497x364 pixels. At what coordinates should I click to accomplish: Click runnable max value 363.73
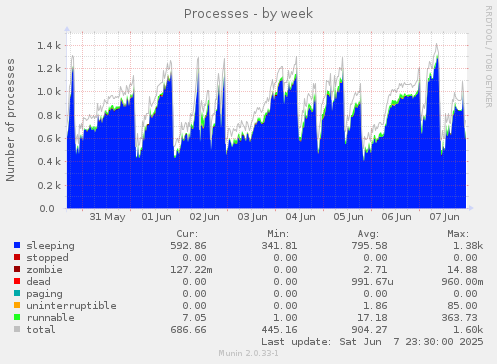pos(460,318)
